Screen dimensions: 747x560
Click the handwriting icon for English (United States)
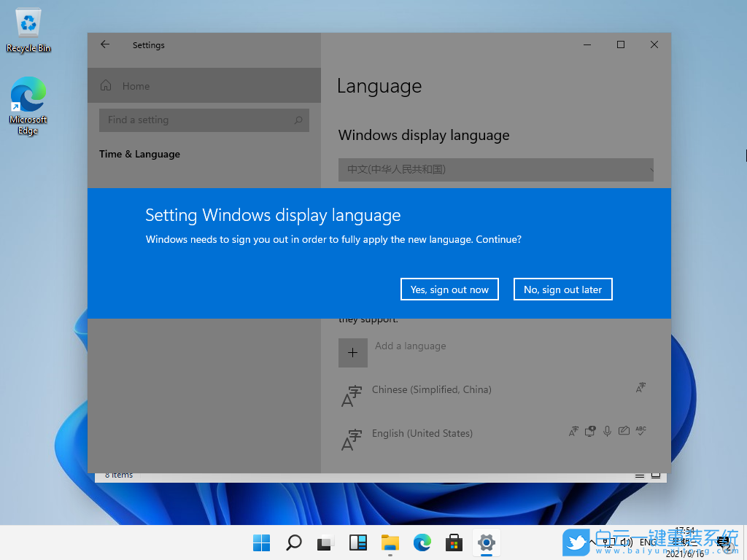tap(624, 431)
